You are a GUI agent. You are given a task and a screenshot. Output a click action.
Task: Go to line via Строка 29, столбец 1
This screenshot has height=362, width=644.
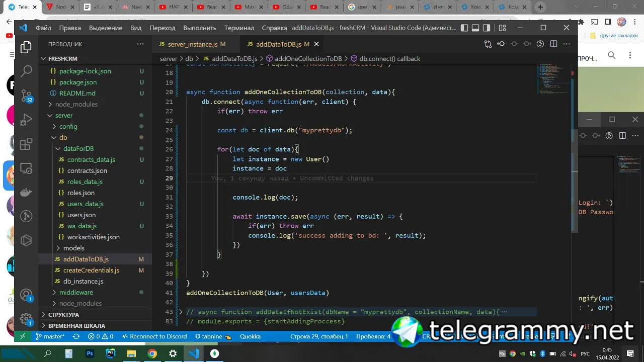[x=319, y=336]
